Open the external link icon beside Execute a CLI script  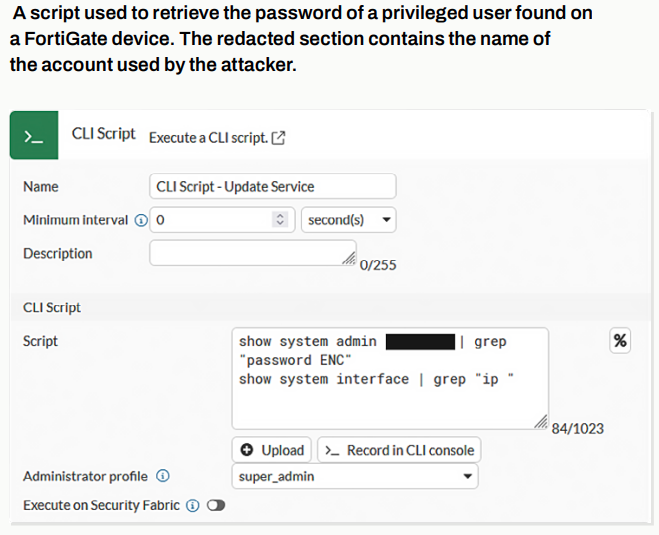pyautogui.click(x=279, y=138)
